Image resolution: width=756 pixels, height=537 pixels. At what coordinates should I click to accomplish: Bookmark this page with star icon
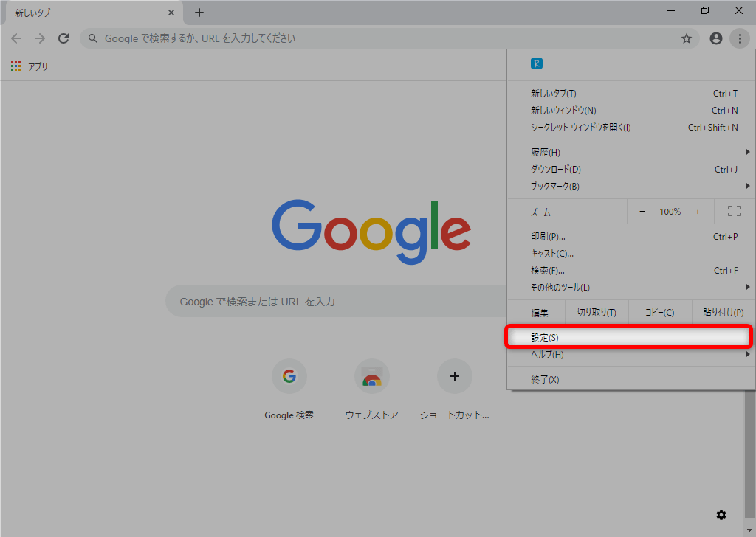point(686,38)
